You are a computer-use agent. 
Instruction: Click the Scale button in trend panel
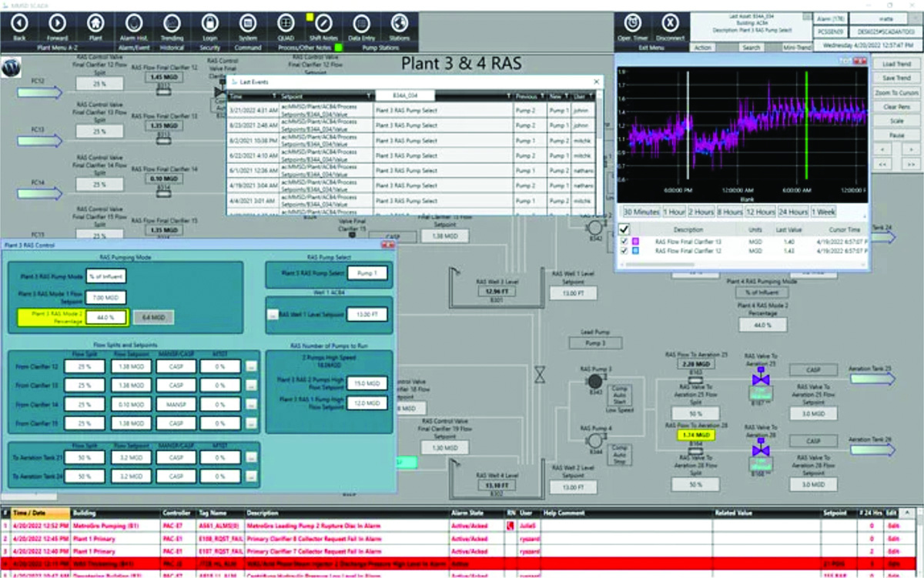(896, 121)
